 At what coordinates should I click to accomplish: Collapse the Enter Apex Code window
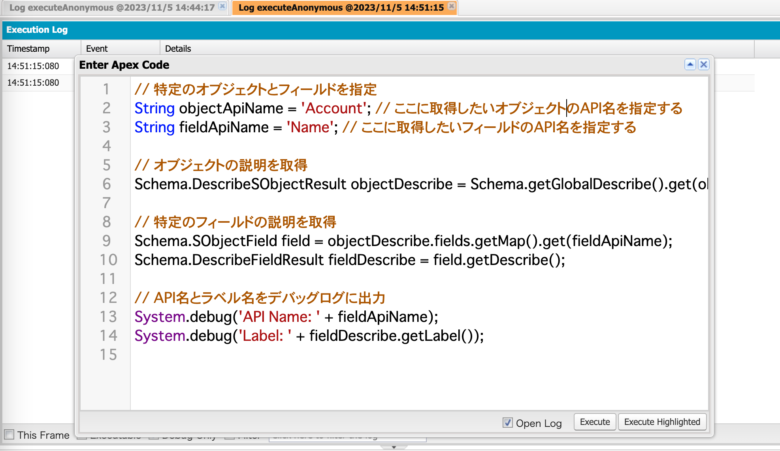(x=690, y=64)
